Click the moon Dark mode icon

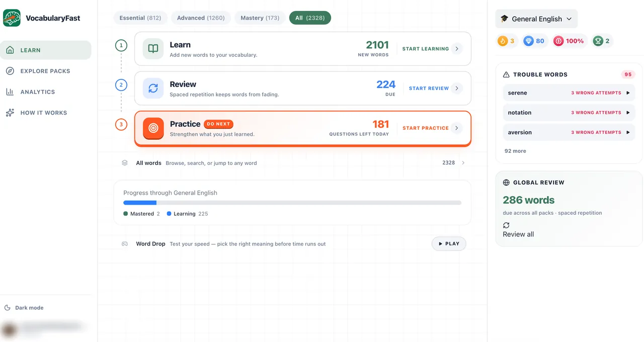(8, 308)
